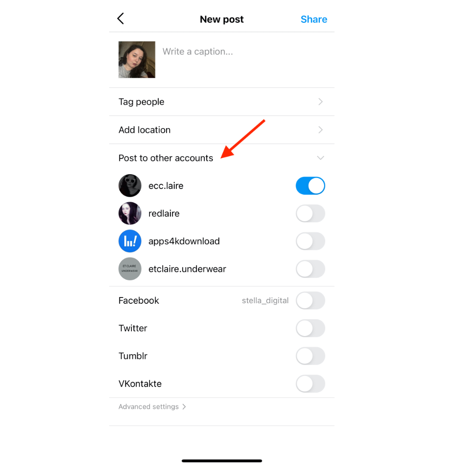Switch on the Tumblr toggle
Screen dimensions: 476x476
pyautogui.click(x=310, y=356)
